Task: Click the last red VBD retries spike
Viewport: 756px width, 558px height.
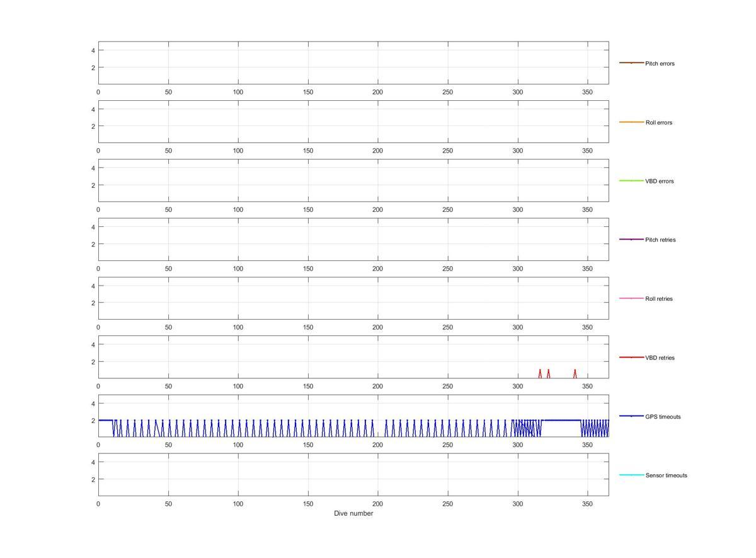Action: click(575, 374)
